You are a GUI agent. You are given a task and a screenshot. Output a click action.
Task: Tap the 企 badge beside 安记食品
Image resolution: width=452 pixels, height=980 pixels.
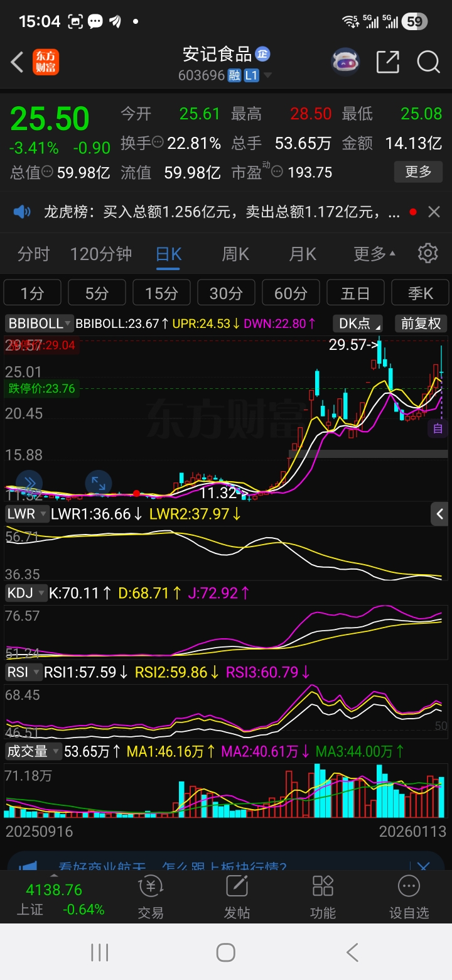coord(262,54)
